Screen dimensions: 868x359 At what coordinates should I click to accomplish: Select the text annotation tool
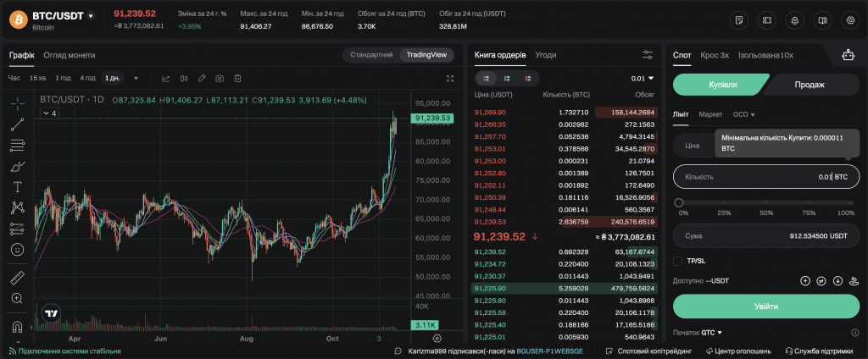[17, 187]
